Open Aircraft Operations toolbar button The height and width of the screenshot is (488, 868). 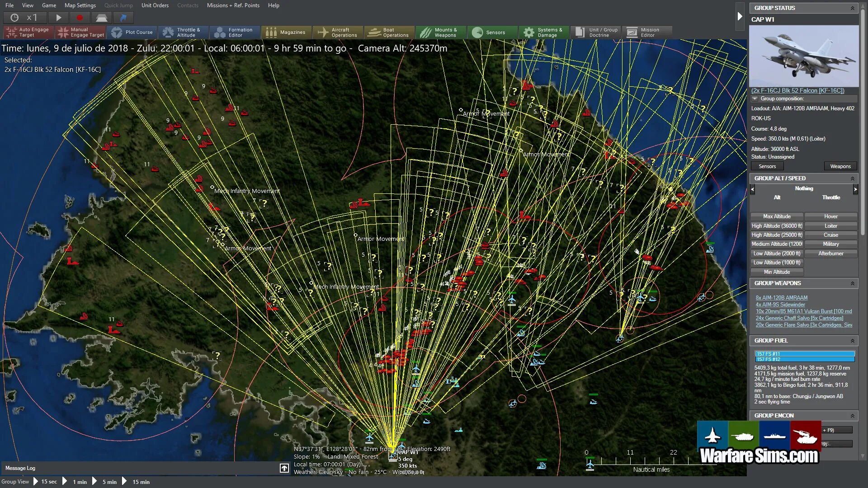pos(338,32)
